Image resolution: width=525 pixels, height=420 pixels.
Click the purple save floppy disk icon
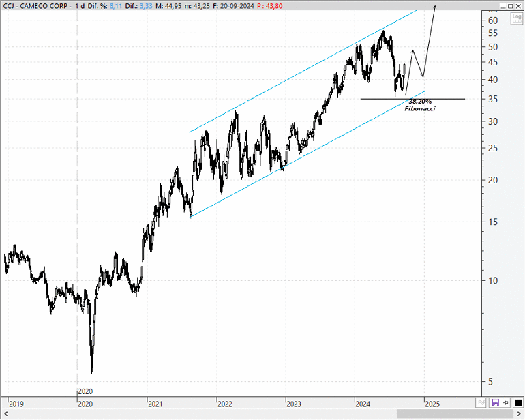tap(495, 402)
